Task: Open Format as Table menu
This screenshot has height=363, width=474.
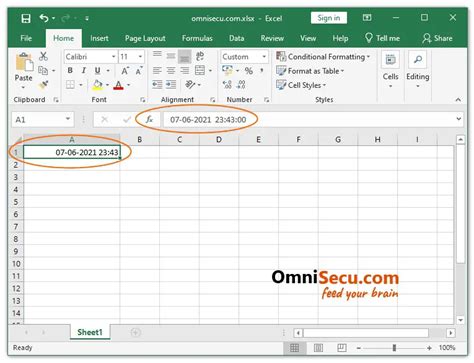Action: pos(310,71)
